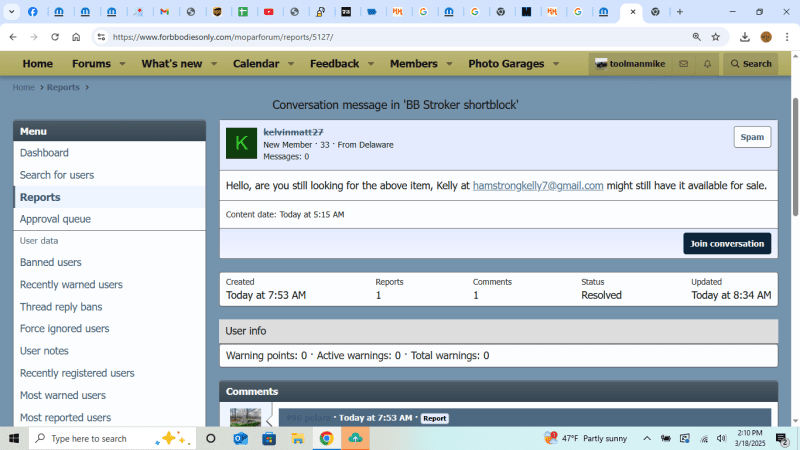
Task: Open the forum Search button
Action: [751, 64]
